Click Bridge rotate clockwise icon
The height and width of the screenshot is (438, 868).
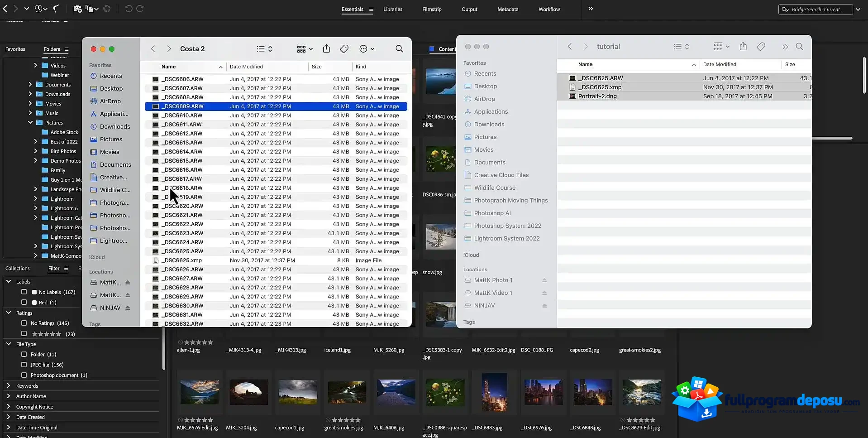(x=140, y=9)
